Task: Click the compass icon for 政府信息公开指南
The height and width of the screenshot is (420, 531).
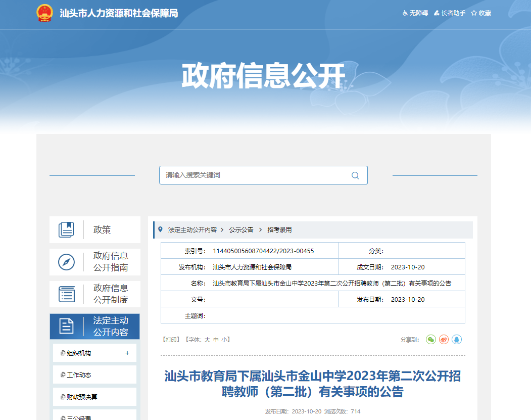Action: coord(66,262)
